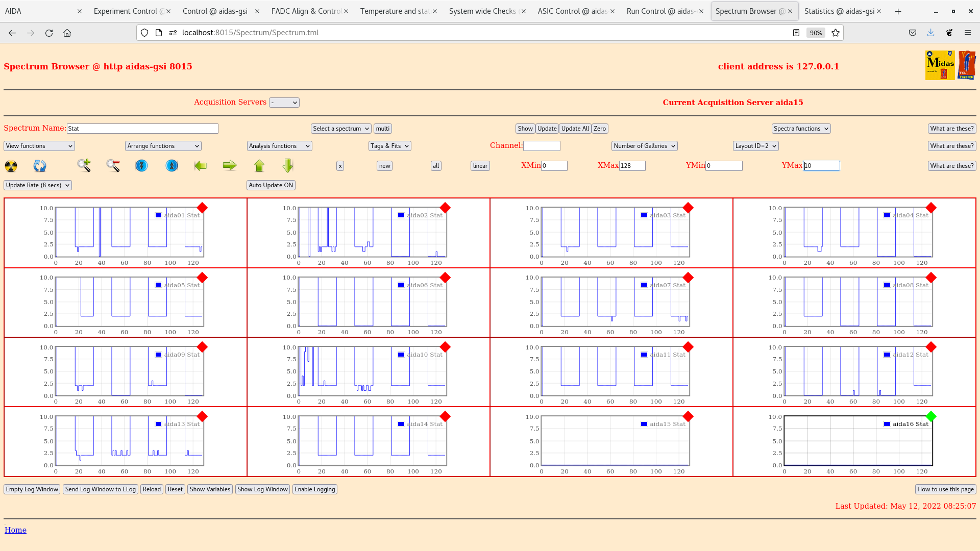Toggle the red marker on aida02 Stat

(445, 208)
